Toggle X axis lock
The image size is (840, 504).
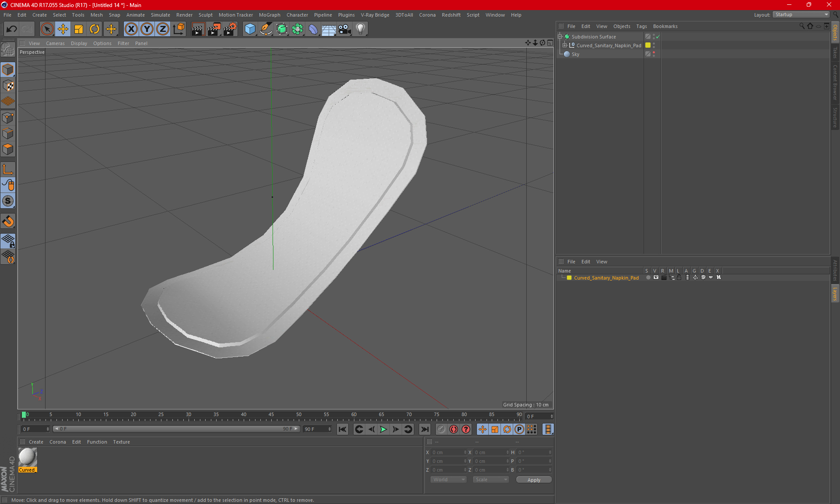(131, 29)
